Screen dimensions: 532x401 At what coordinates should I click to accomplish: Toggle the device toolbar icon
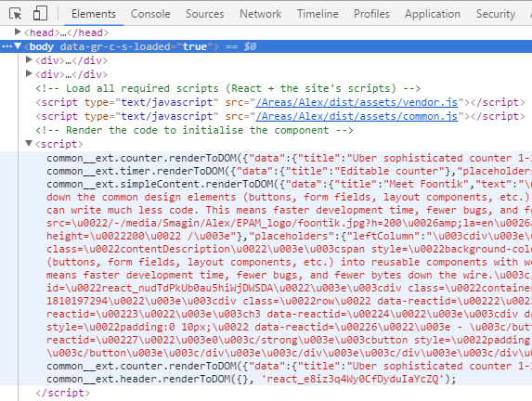tap(40, 14)
